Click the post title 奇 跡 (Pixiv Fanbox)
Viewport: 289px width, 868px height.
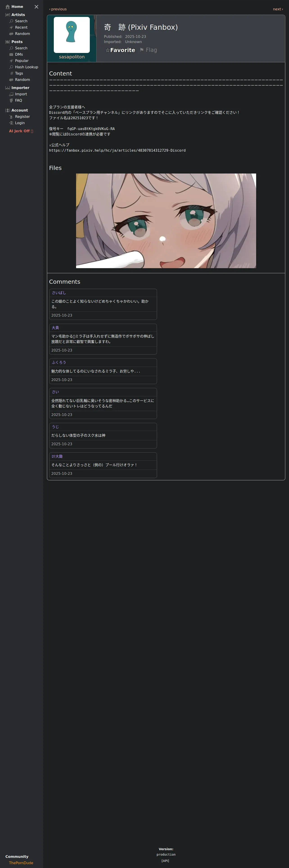[x=141, y=27]
